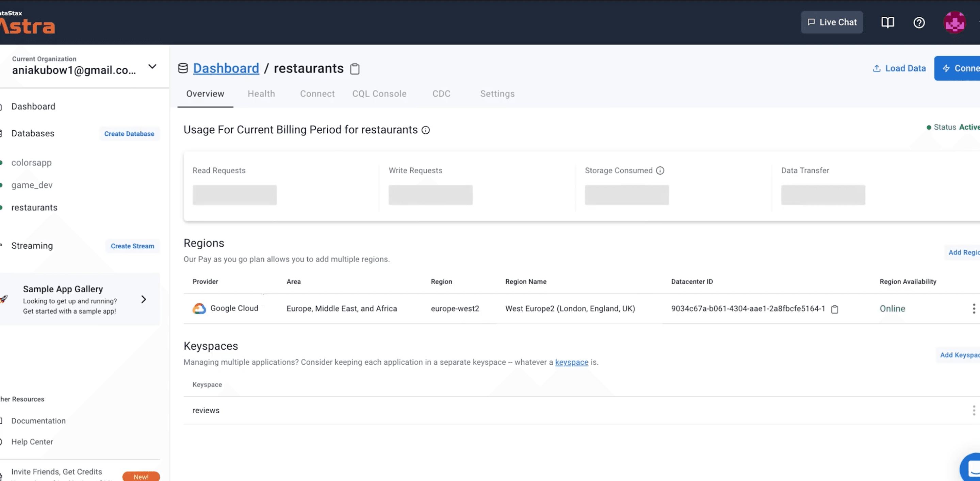Click the Read Requests loading placeholder
980x481 pixels.
coord(235,195)
